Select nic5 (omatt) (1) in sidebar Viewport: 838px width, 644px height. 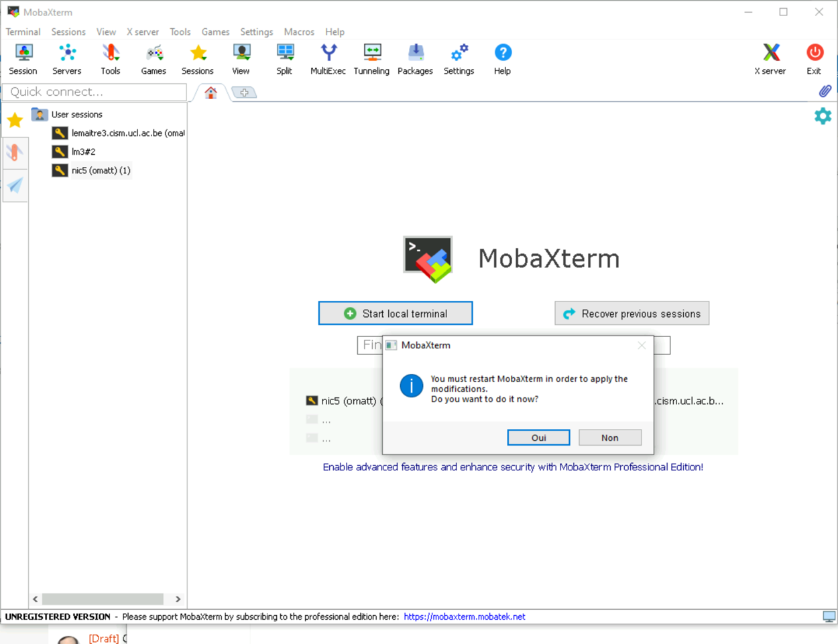pos(92,171)
